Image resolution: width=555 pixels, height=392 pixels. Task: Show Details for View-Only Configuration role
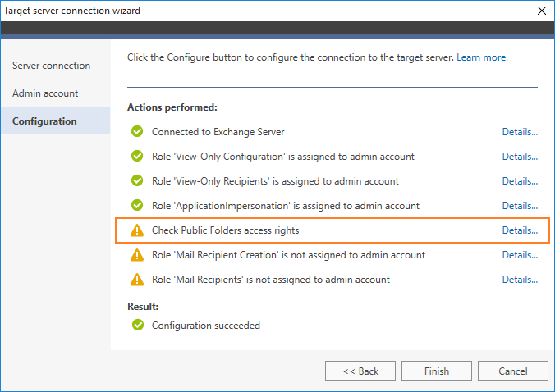tap(520, 157)
